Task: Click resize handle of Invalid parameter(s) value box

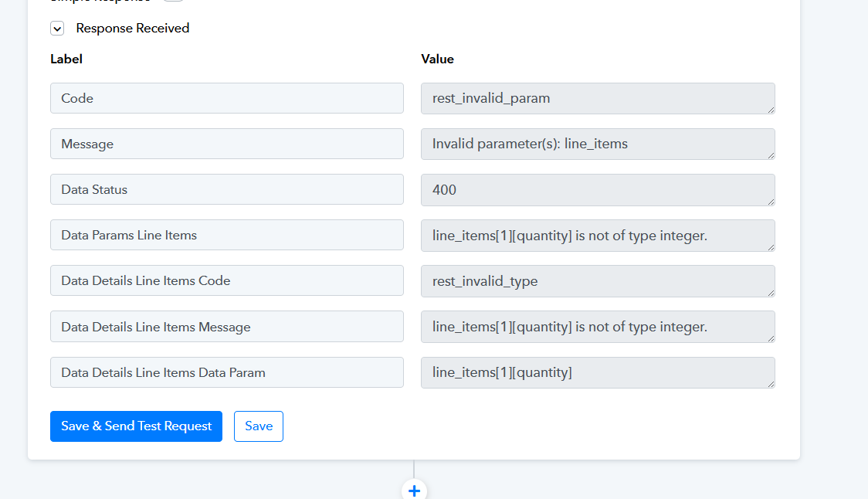Action: tap(771, 155)
